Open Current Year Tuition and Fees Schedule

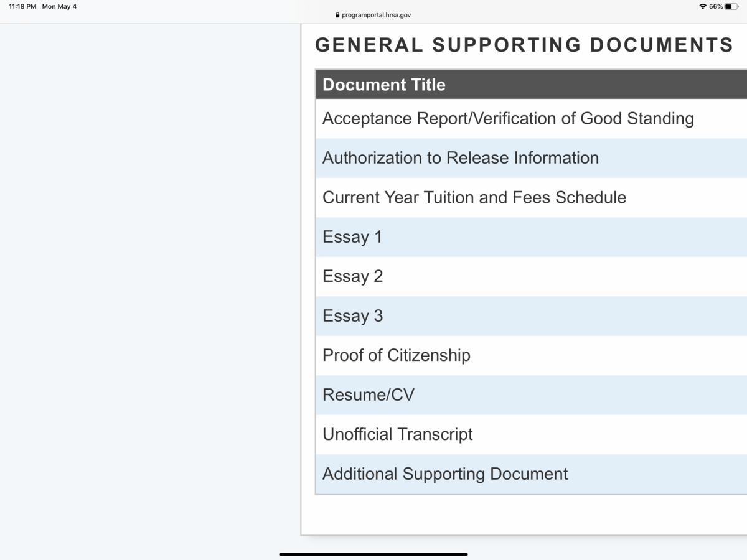pyautogui.click(x=474, y=197)
